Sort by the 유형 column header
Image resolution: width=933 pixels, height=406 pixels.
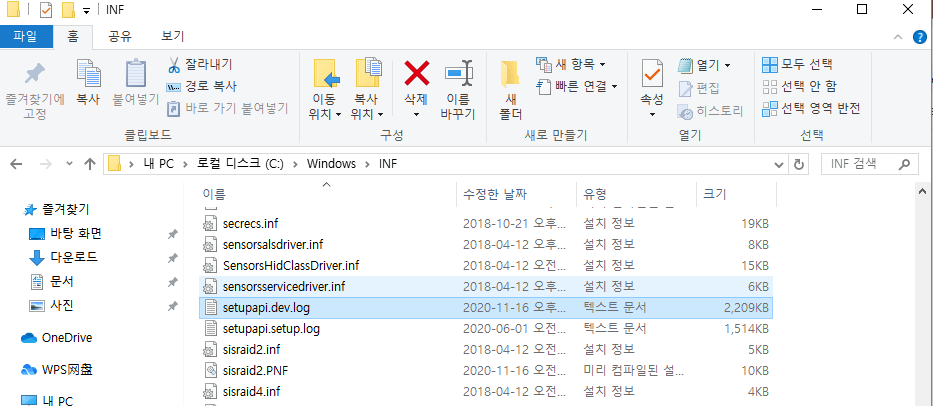tap(635, 194)
